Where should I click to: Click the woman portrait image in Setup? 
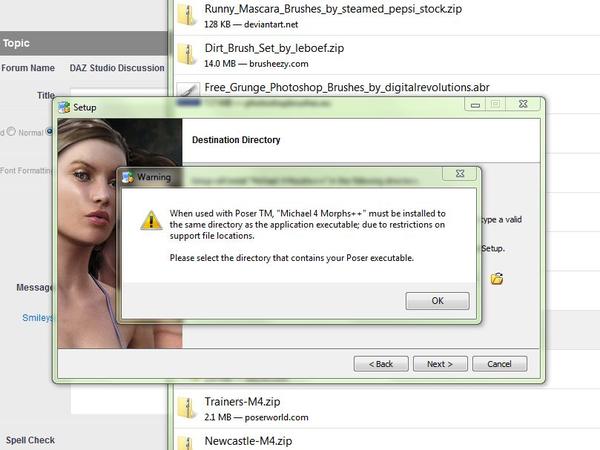[88, 233]
